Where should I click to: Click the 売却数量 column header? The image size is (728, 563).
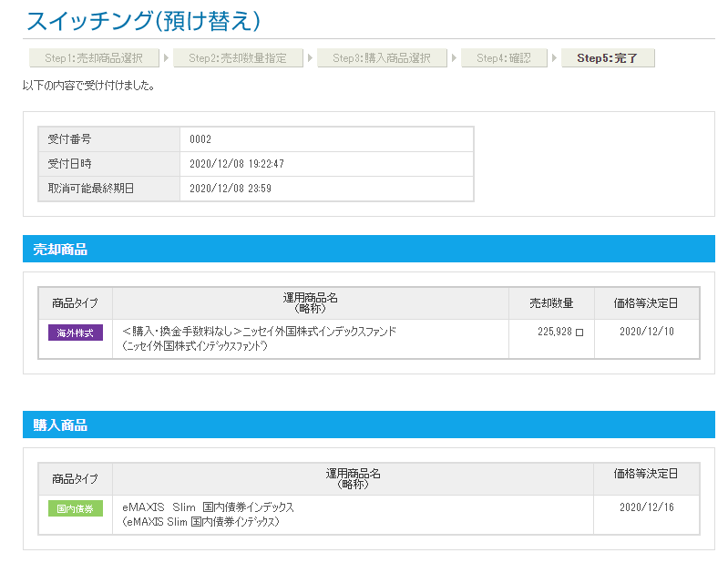551,303
